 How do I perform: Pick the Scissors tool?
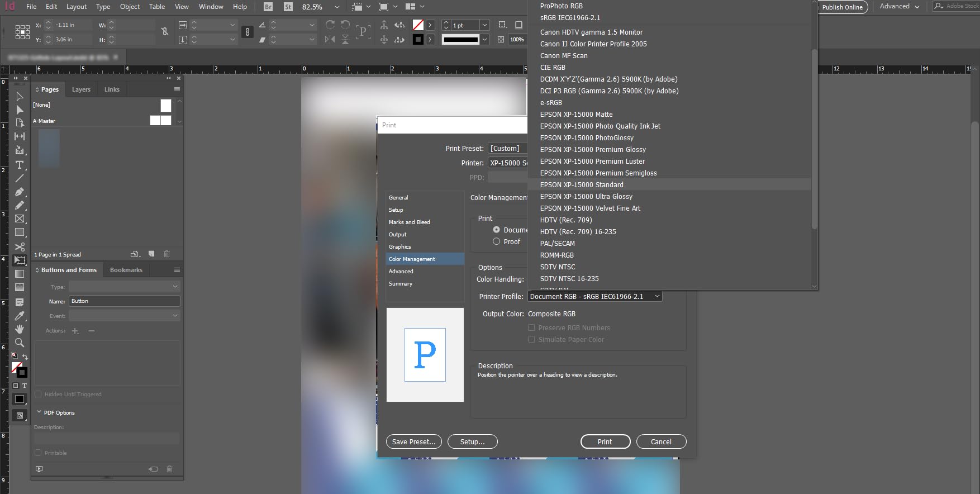click(20, 246)
